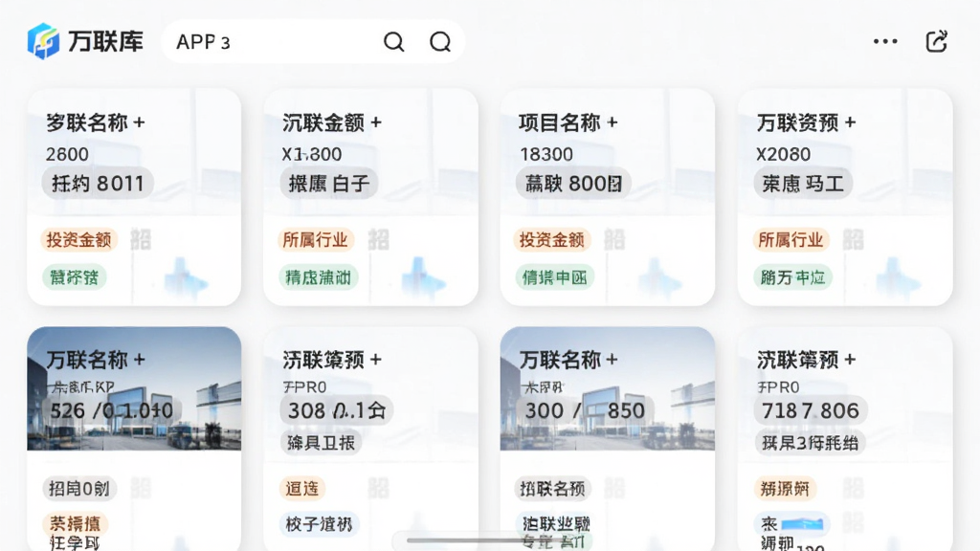Screen dimensions: 980x551
Task: Select the orange tag in the 308 card
Action: click(x=301, y=488)
